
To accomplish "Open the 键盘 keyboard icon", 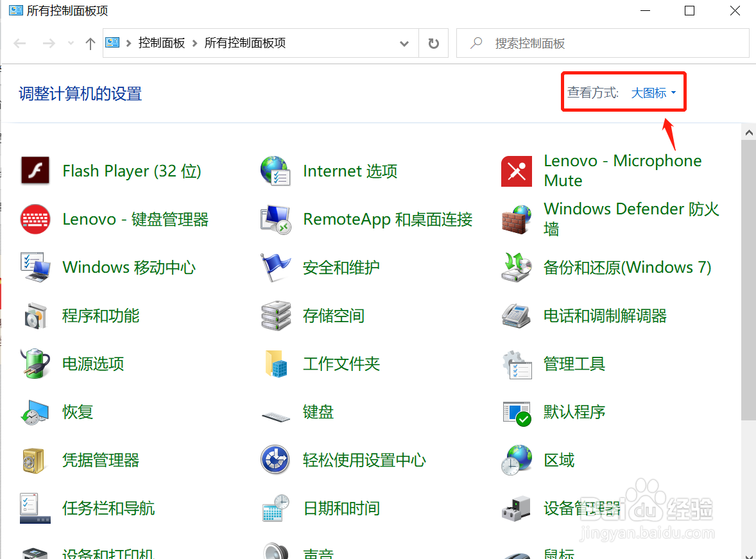I will pos(275,416).
